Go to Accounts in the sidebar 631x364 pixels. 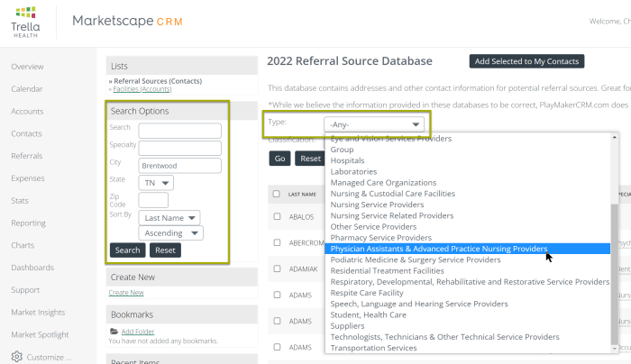click(x=27, y=111)
